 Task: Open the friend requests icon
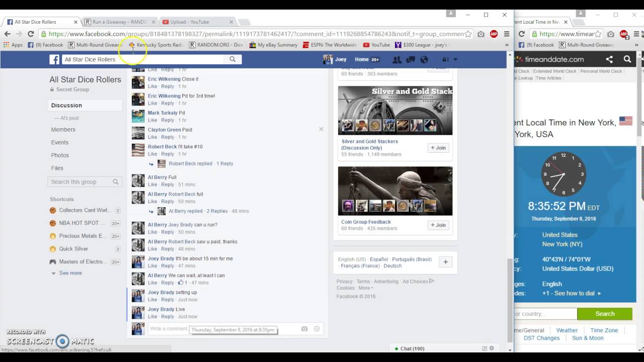[x=397, y=59]
